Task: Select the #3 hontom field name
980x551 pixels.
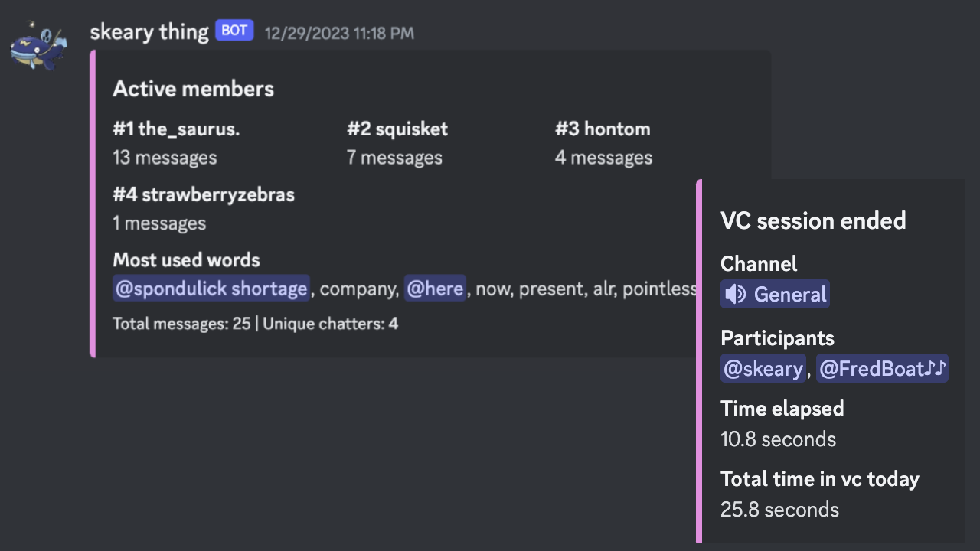Action: [x=603, y=129]
